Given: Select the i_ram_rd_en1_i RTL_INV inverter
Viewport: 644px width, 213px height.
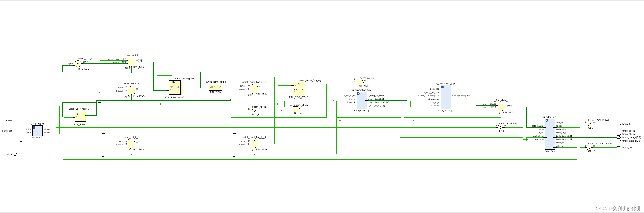Looking at the screenshot, I should pyautogui.click(x=254, y=111).
